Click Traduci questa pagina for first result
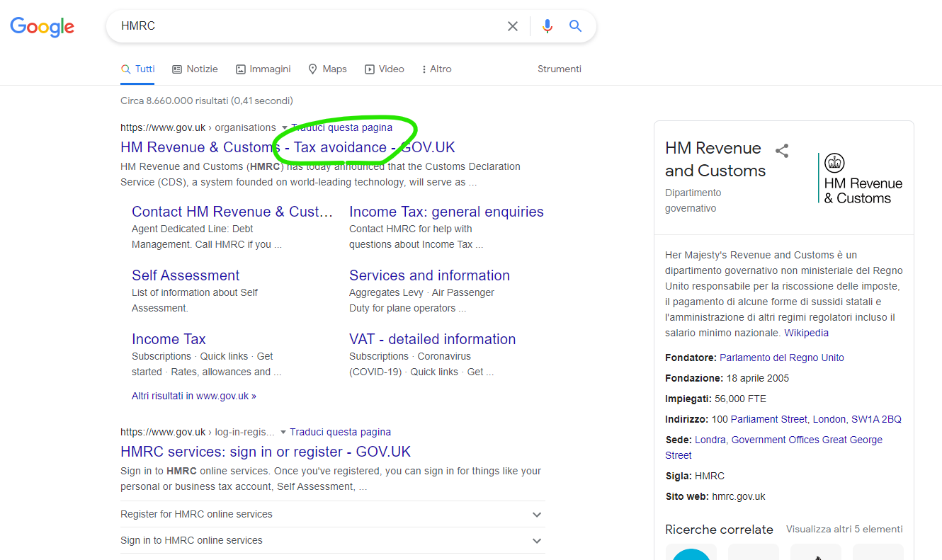Image resolution: width=942 pixels, height=560 pixels. click(341, 127)
